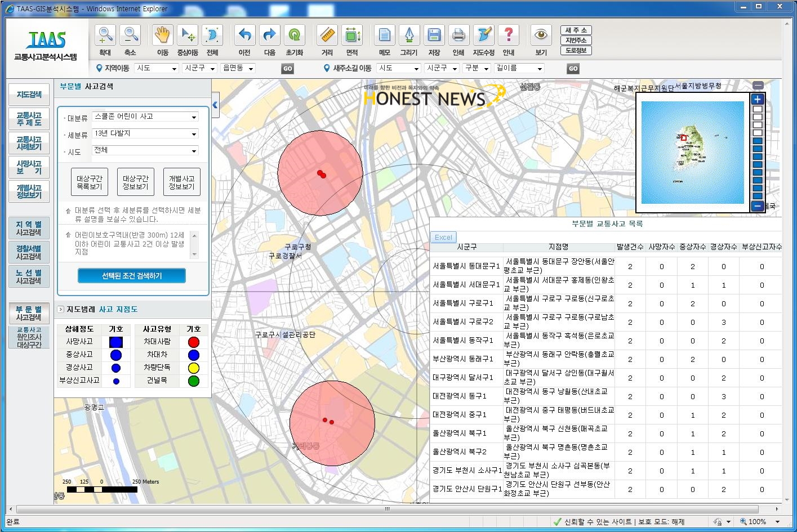
Task: Open the 메모 memo tool
Action: click(384, 35)
